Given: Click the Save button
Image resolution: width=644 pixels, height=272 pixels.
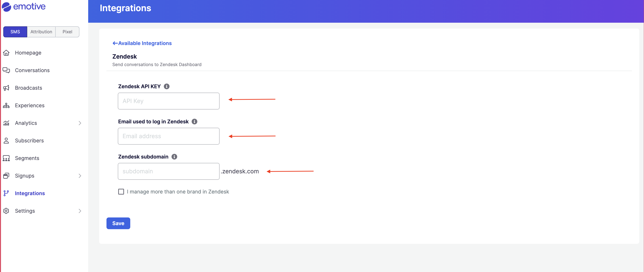Looking at the screenshot, I should pyautogui.click(x=118, y=223).
